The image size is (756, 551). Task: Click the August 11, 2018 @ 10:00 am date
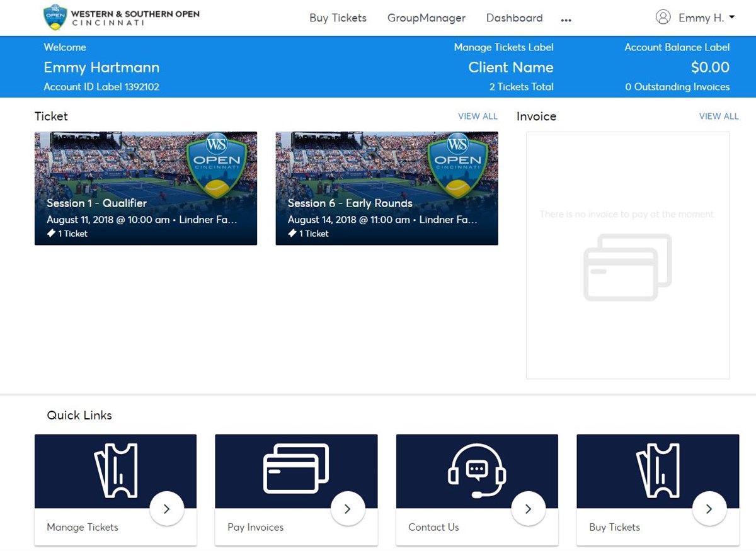(108, 220)
